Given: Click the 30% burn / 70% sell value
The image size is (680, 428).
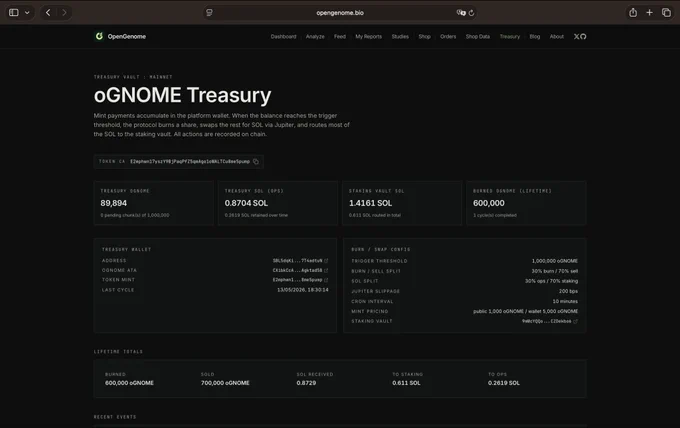Looking at the screenshot, I should pos(555,271).
